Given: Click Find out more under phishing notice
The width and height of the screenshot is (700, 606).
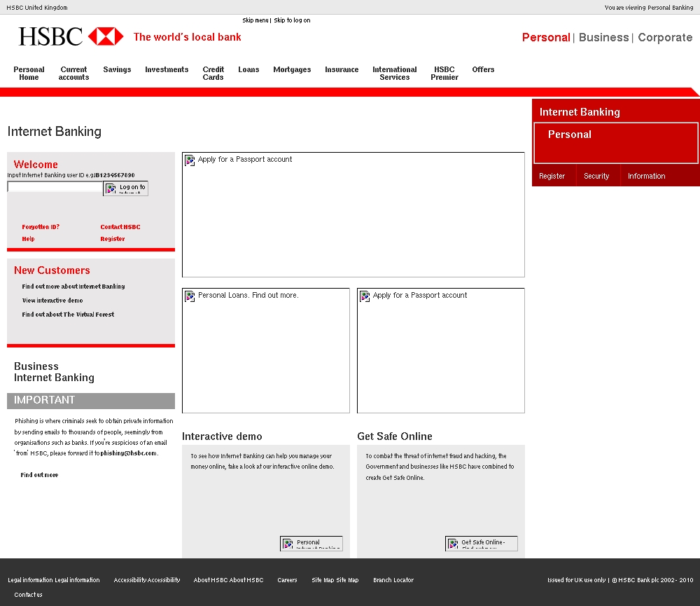Looking at the screenshot, I should coord(39,475).
